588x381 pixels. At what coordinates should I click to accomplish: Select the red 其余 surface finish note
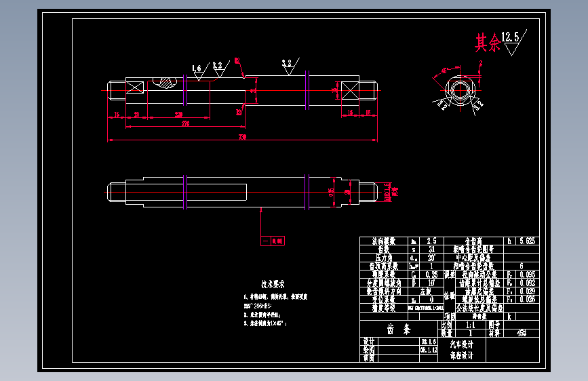[x=488, y=43]
